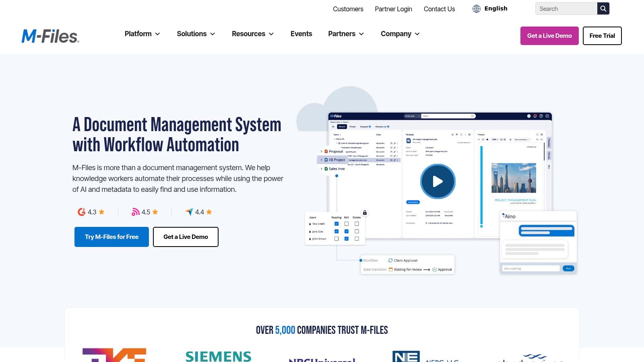644x362 pixels.
Task: Open the Contact Us link
Action: coord(439,9)
